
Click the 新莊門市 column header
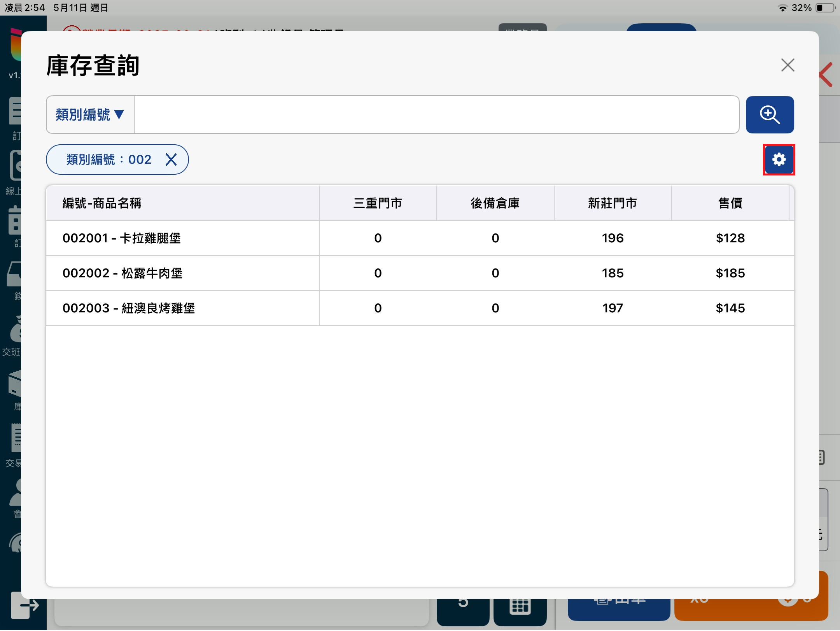(x=612, y=203)
